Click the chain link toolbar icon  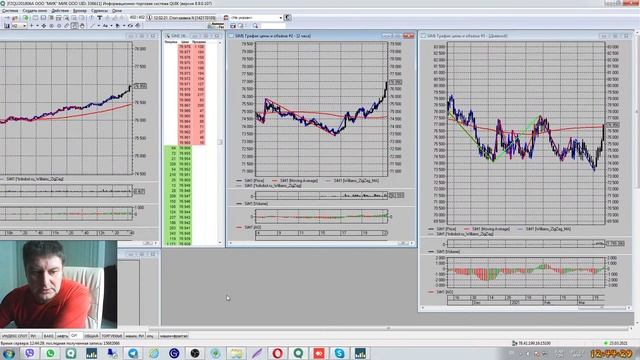pyautogui.click(x=67, y=26)
